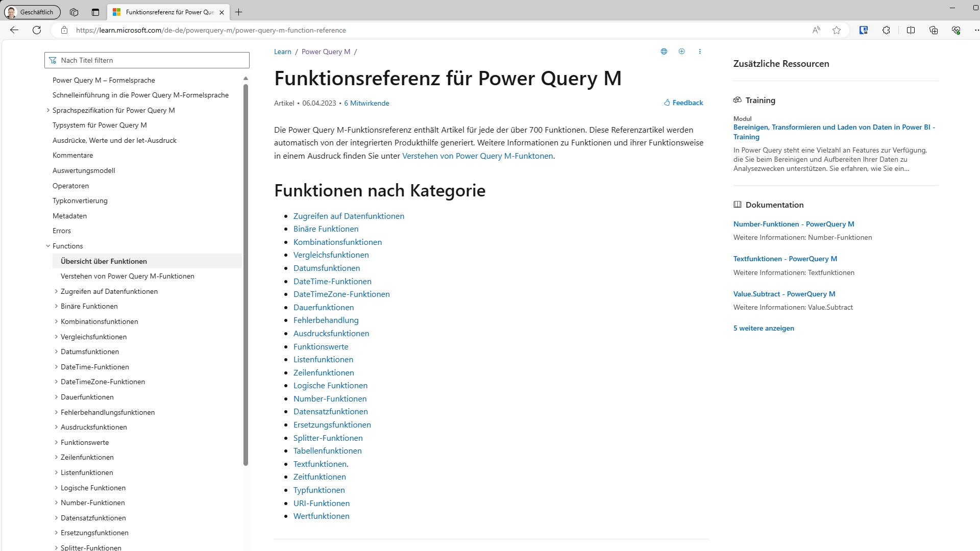Viewport: 980px width, 551px height.
Task: Open Bereinigen, Transformieren und Laden training link
Action: [x=834, y=132]
